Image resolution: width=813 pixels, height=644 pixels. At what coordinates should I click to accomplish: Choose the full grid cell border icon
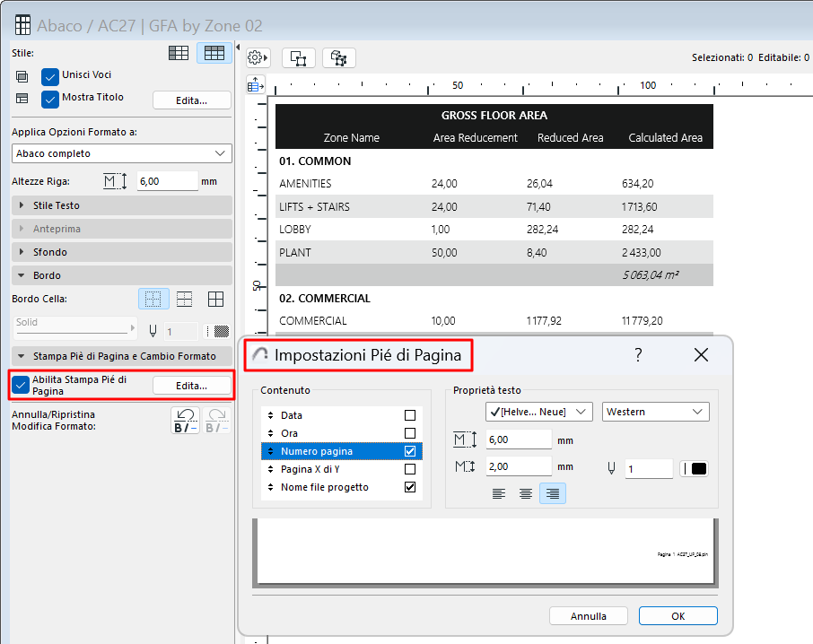coord(216,299)
